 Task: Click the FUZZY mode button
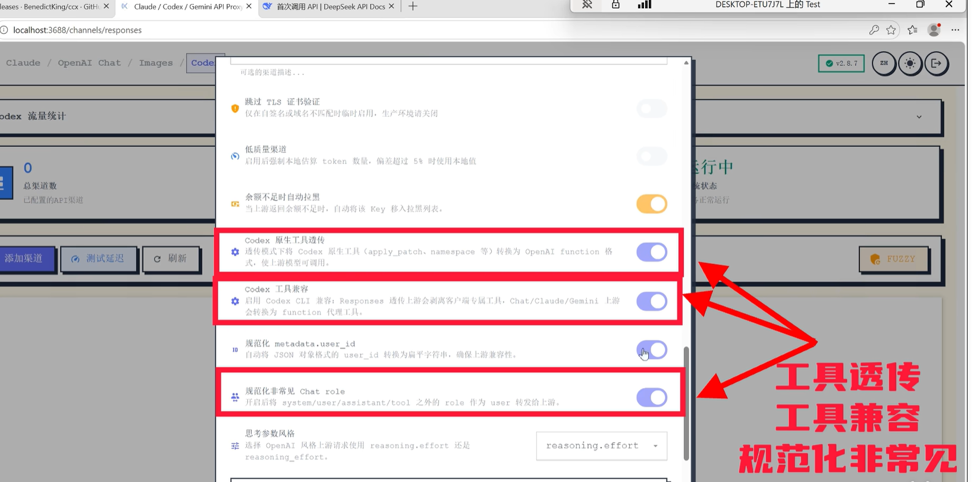[893, 259]
